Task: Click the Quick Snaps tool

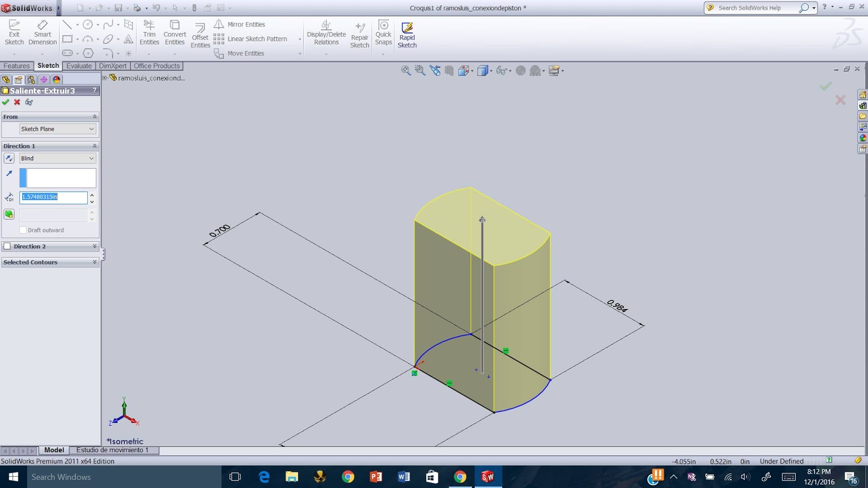Action: point(383,33)
